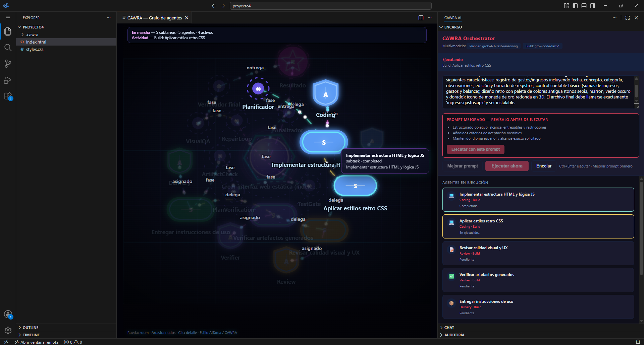Open the remote window indicator in the status bar
This screenshot has height=345, width=644.
6,342
